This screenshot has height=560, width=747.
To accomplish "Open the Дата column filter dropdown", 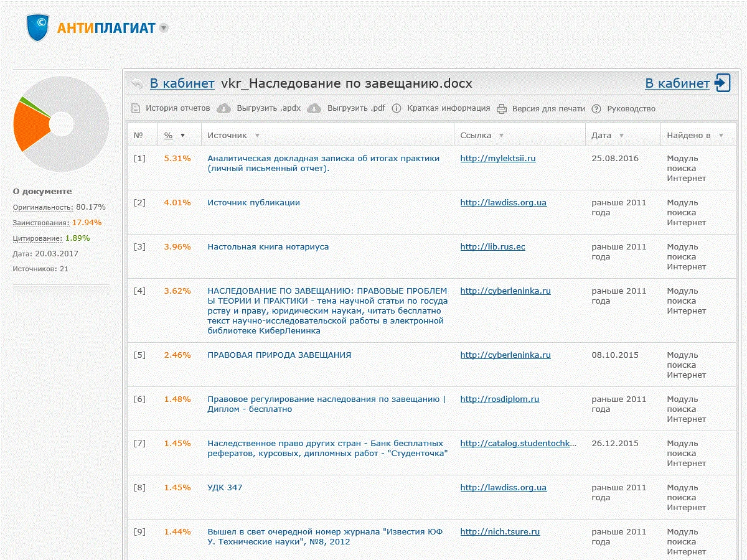I will (621, 136).
